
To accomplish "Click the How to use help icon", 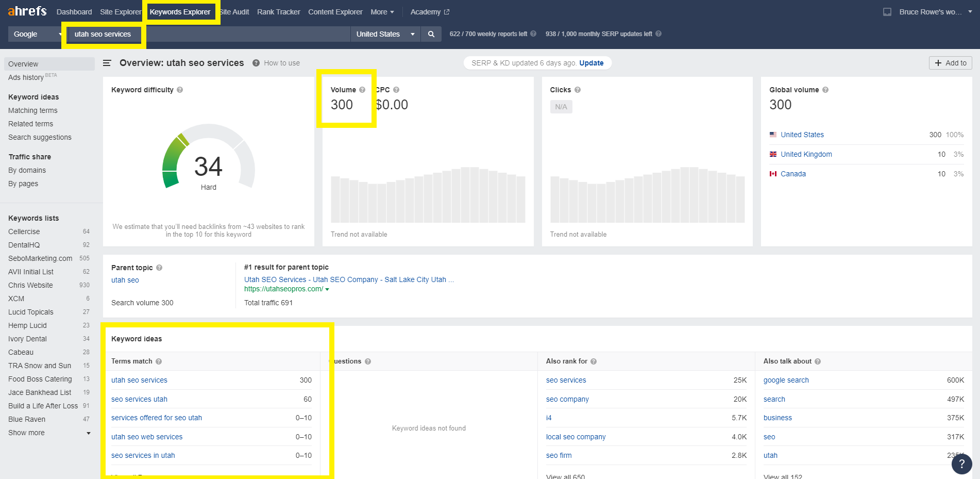I will point(256,63).
